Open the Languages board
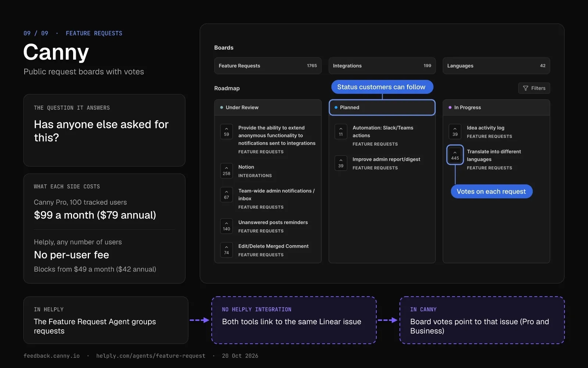Viewport: 588px width, 368px height. [496, 66]
